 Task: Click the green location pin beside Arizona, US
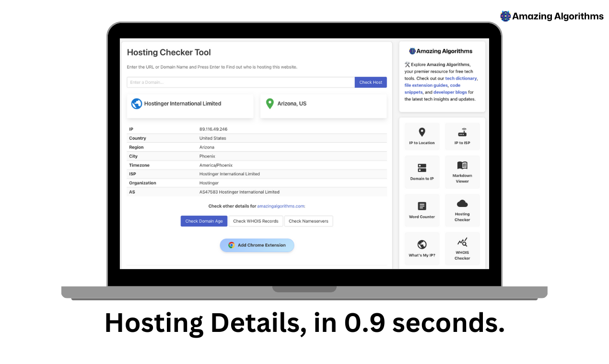coord(269,103)
